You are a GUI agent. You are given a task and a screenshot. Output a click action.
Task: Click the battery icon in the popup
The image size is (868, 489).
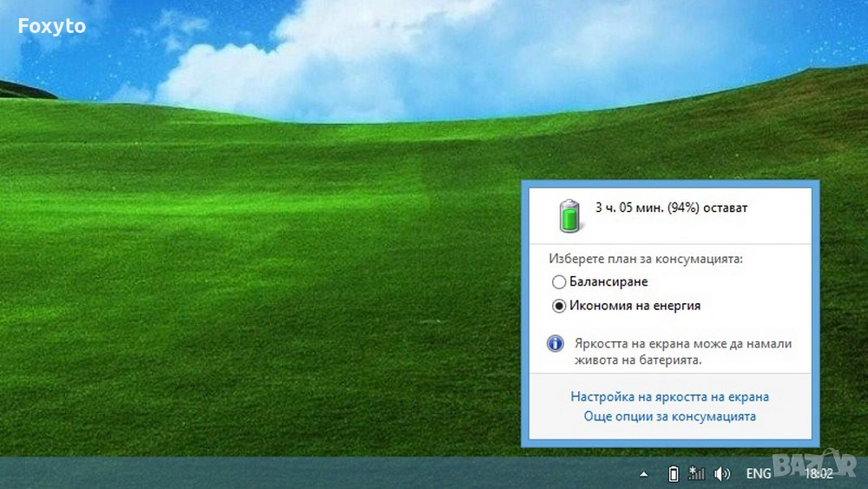coord(569,216)
